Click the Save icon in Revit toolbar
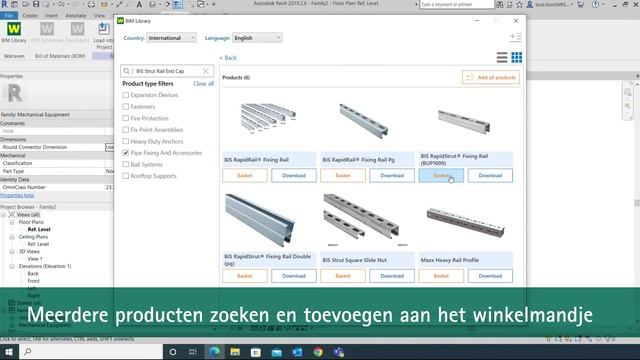This screenshot has width=640, height=360. tap(36, 4)
